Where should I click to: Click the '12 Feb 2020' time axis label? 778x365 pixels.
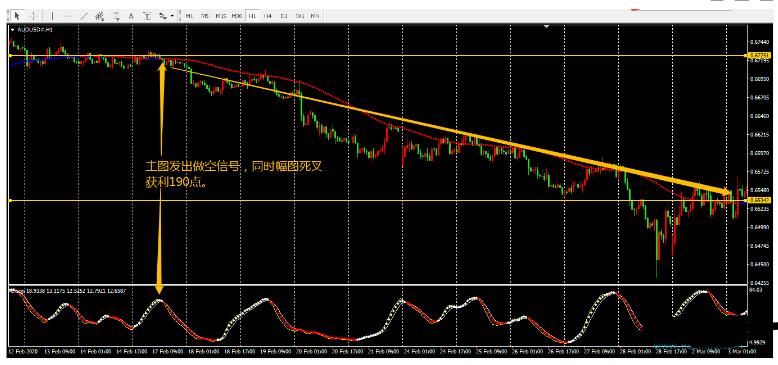(23, 351)
